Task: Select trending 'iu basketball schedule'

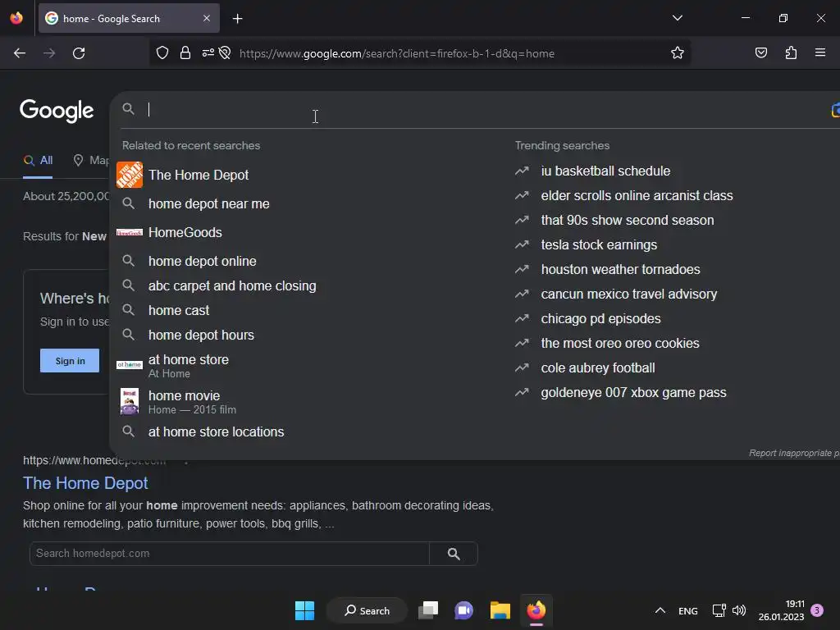Action: tap(605, 171)
